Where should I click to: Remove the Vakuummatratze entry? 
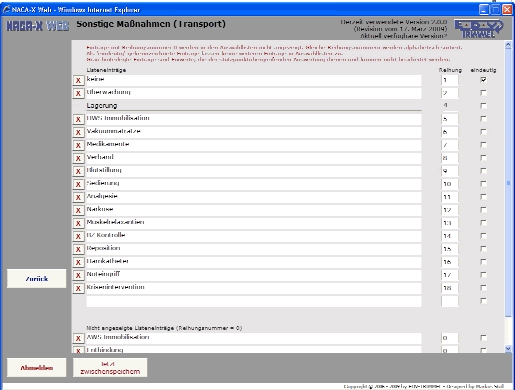point(78,132)
